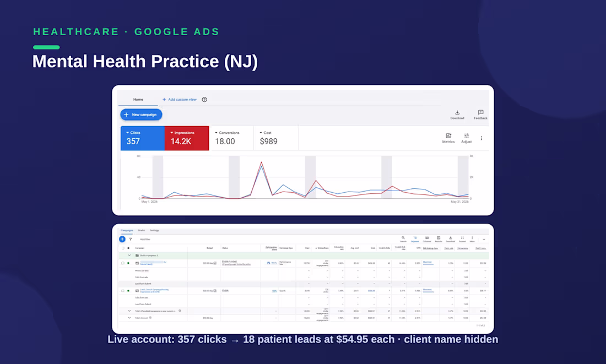The width and height of the screenshot is (606, 364).
Task: Click the Search campaign type icon
Action: (137, 291)
